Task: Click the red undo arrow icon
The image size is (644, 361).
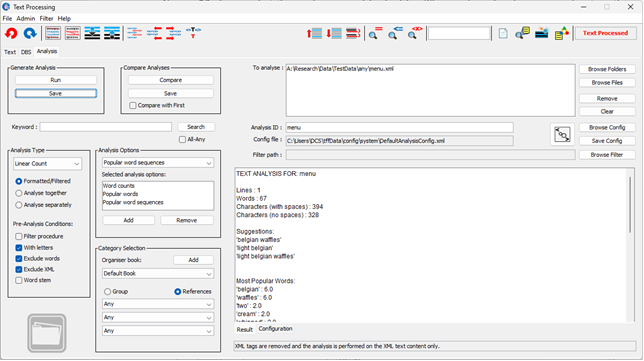Action: point(11,33)
